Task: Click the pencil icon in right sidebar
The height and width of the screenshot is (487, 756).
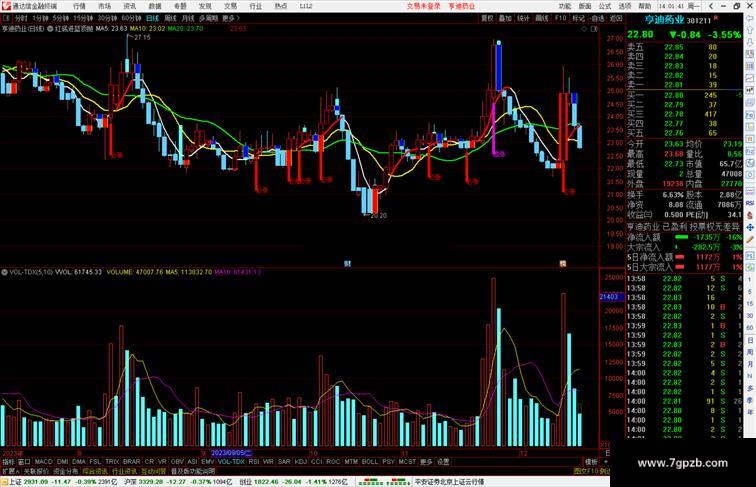Action: tap(750, 239)
